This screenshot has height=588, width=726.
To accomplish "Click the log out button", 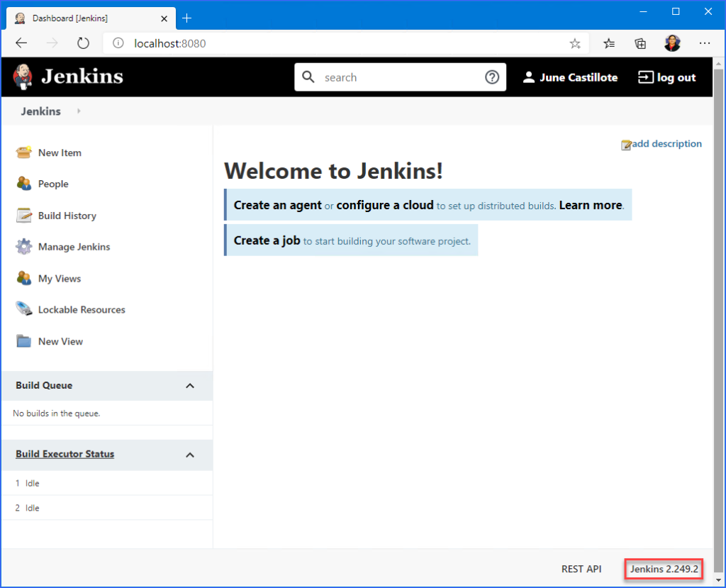I will tap(667, 77).
